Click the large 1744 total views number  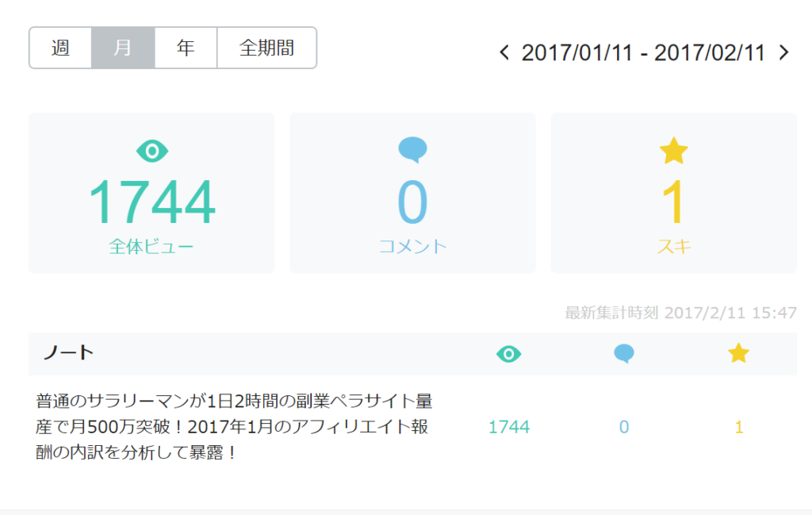tap(151, 203)
